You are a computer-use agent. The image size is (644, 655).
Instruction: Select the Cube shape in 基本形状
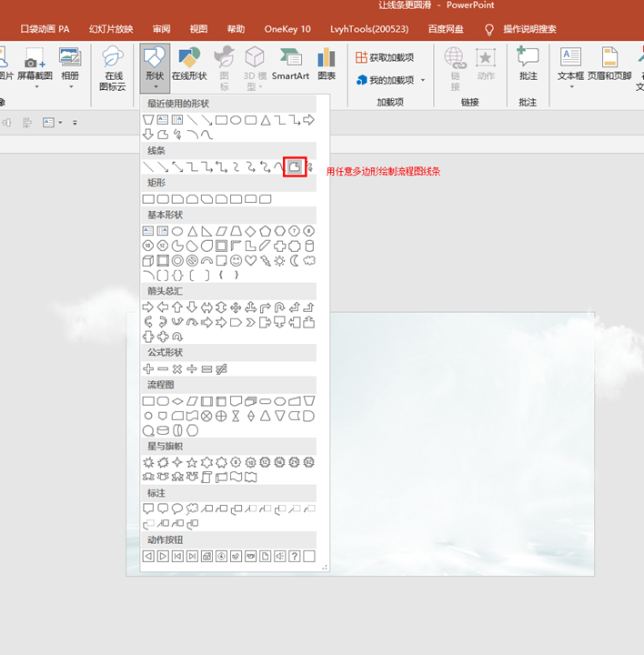pyautogui.click(x=148, y=261)
